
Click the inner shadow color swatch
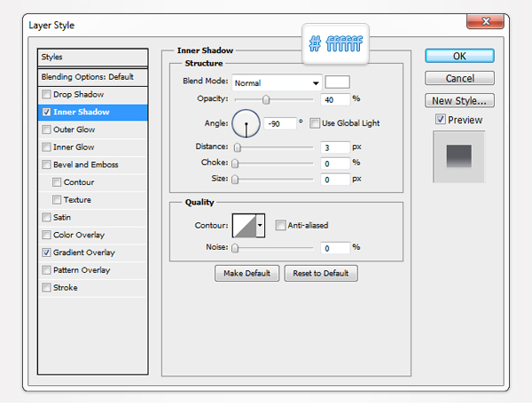coord(337,82)
